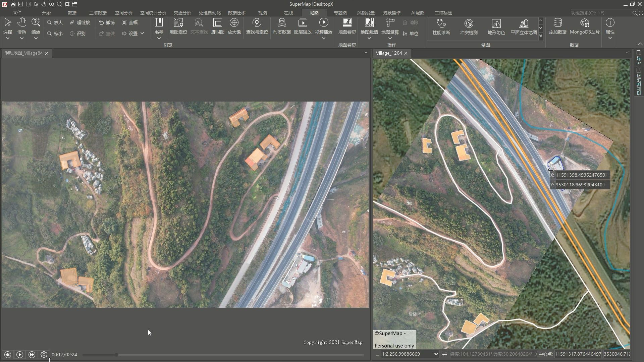644x362 pixels.
Task: Click the 中心点 X coordinate field
Action: [x=578, y=354]
